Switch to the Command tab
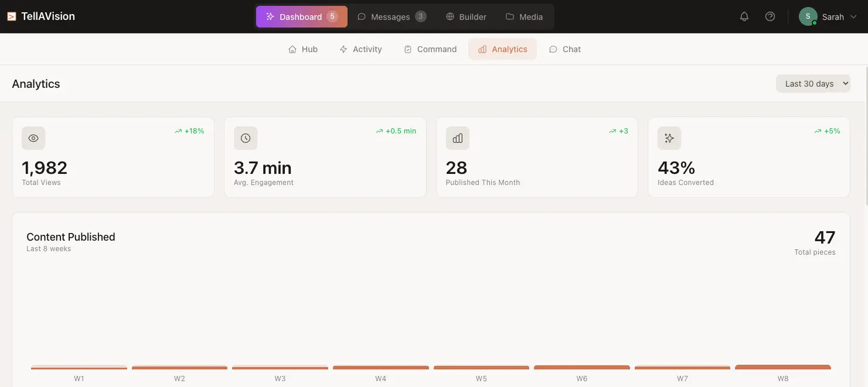The height and width of the screenshot is (387, 868). (x=430, y=49)
